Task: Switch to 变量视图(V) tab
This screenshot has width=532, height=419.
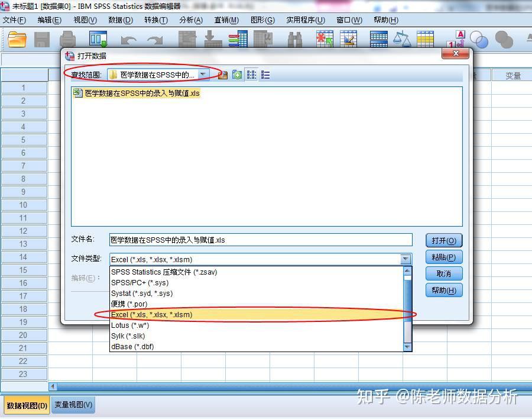Action: pyautogui.click(x=73, y=406)
